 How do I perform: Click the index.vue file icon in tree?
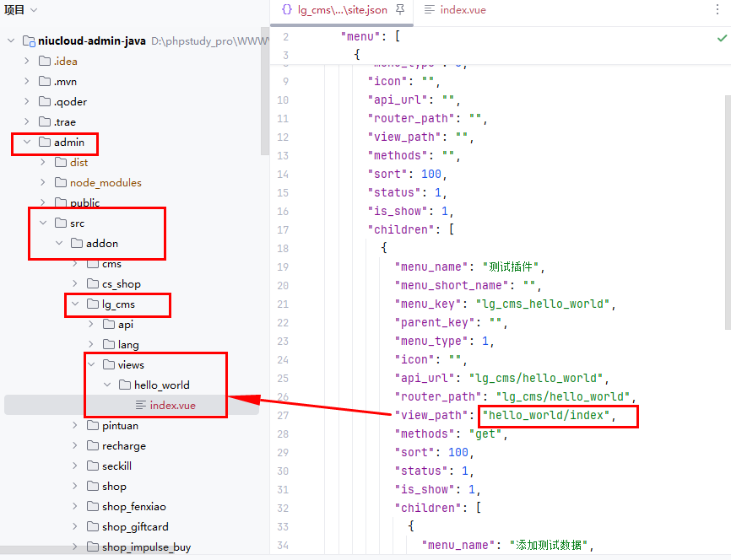pos(140,406)
